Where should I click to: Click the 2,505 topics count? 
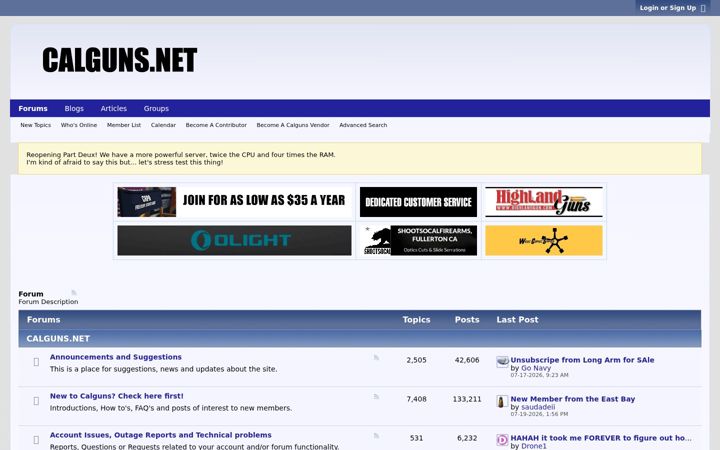(416, 360)
